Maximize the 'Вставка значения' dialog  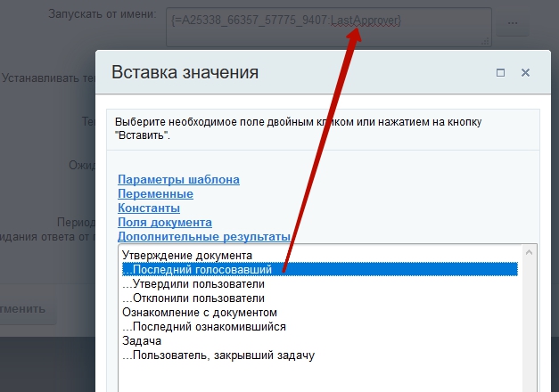click(501, 73)
